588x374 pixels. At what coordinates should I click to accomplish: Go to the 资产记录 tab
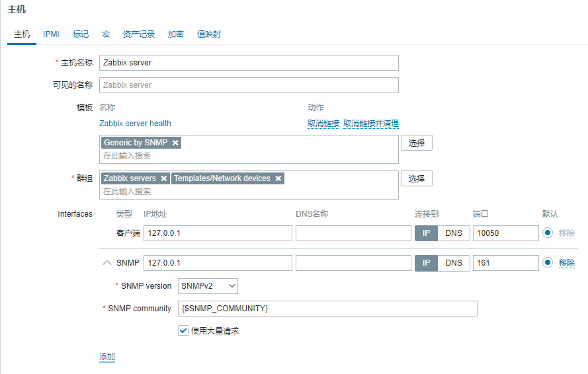139,34
